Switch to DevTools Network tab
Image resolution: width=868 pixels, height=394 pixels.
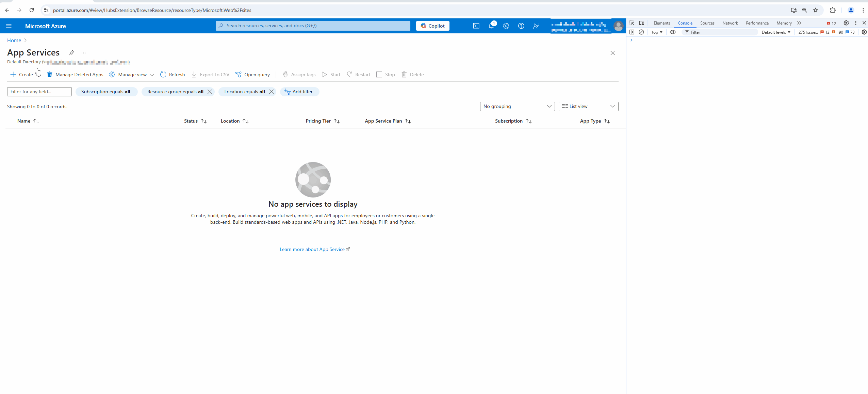point(730,23)
